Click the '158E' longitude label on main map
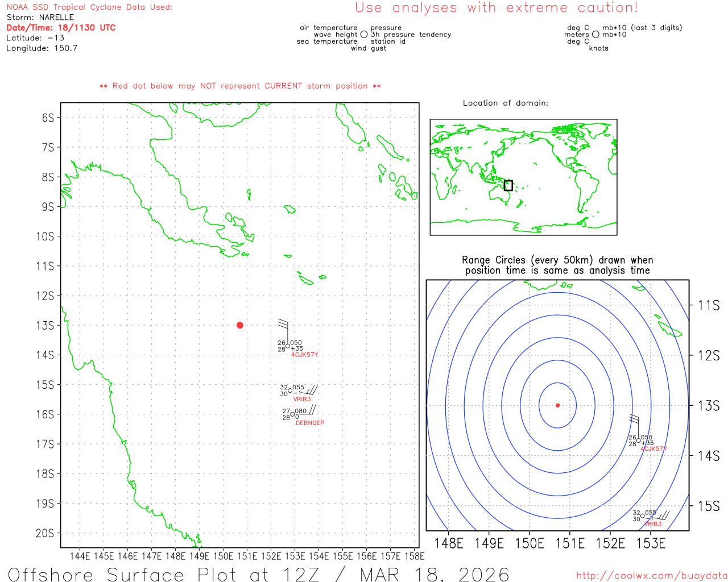The width and height of the screenshot is (728, 582). pos(414,556)
